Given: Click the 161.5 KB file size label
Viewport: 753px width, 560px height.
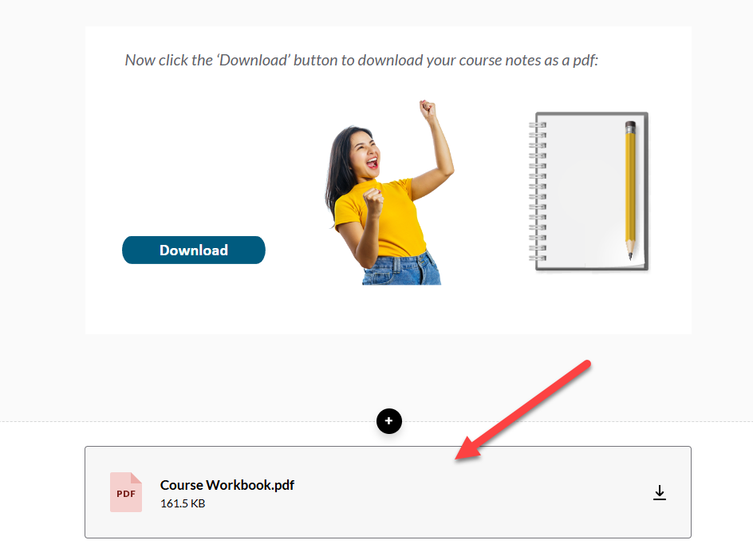Looking at the screenshot, I should [183, 503].
